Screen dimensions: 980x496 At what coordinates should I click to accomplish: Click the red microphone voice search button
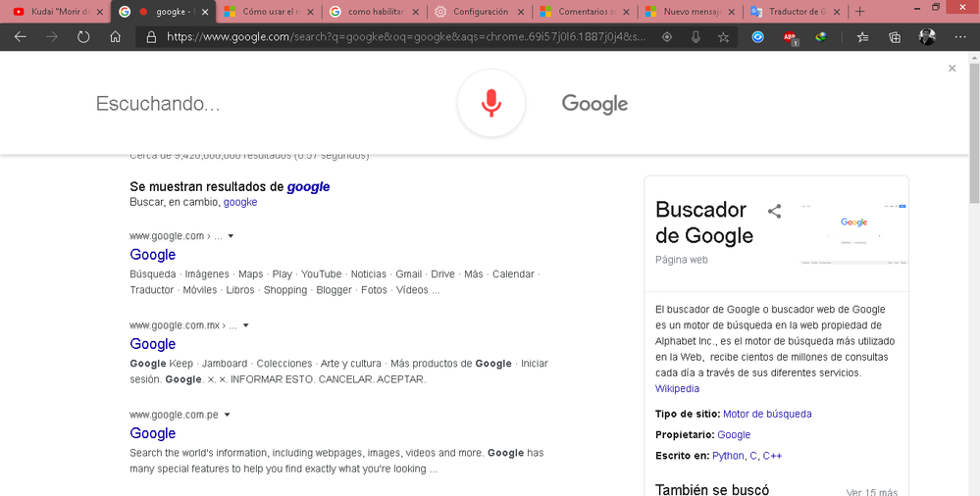point(491,103)
